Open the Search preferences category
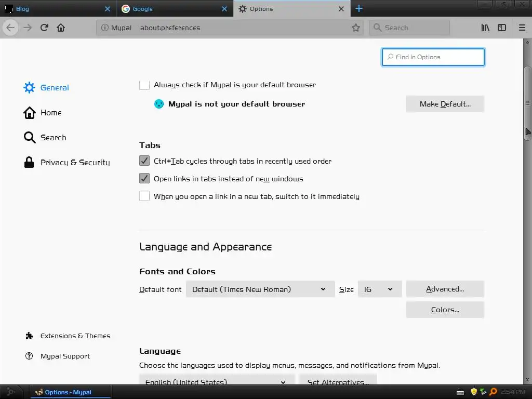Screen dimensions: 532x399 tap(54, 137)
